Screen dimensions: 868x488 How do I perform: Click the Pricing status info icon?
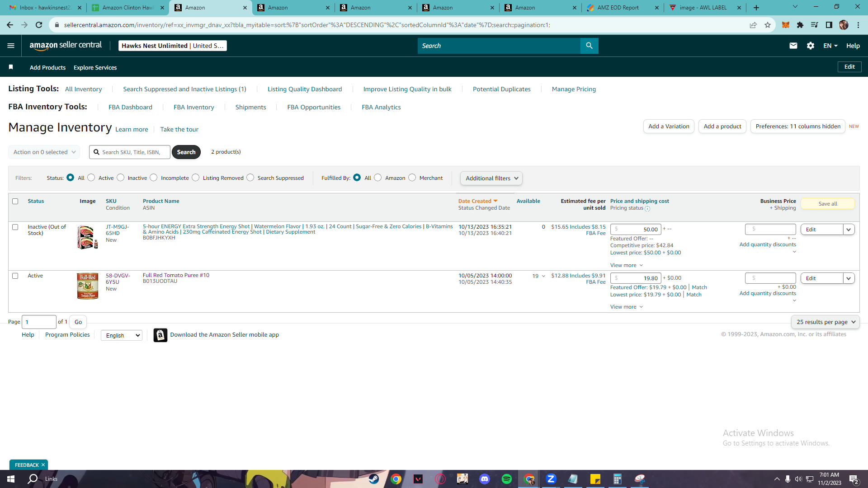point(647,209)
